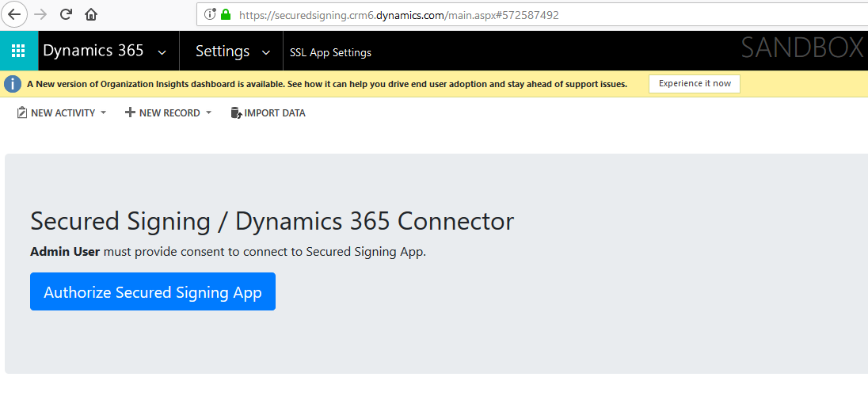Click the browser forward arrow
The width and height of the screenshot is (868, 415).
40,14
